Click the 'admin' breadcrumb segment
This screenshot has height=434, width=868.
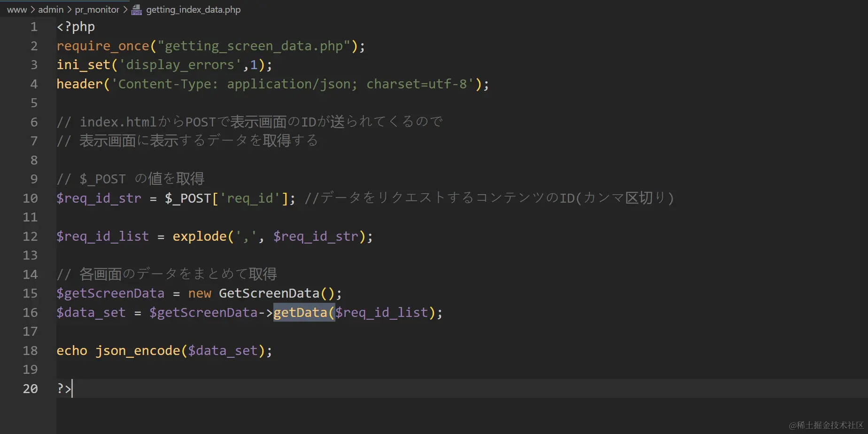coord(51,9)
